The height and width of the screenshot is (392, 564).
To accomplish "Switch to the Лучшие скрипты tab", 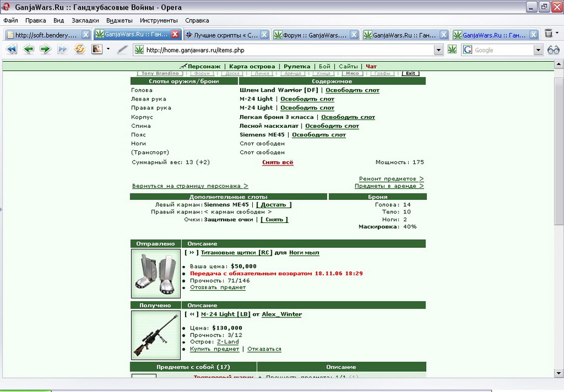I will coord(227,35).
